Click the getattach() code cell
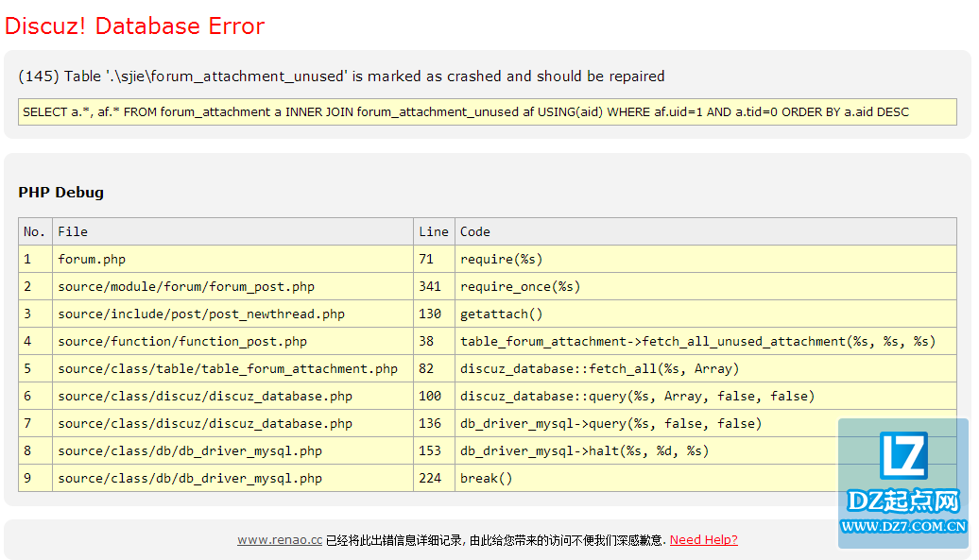Screen dimensions: 979x560 click(x=706, y=314)
